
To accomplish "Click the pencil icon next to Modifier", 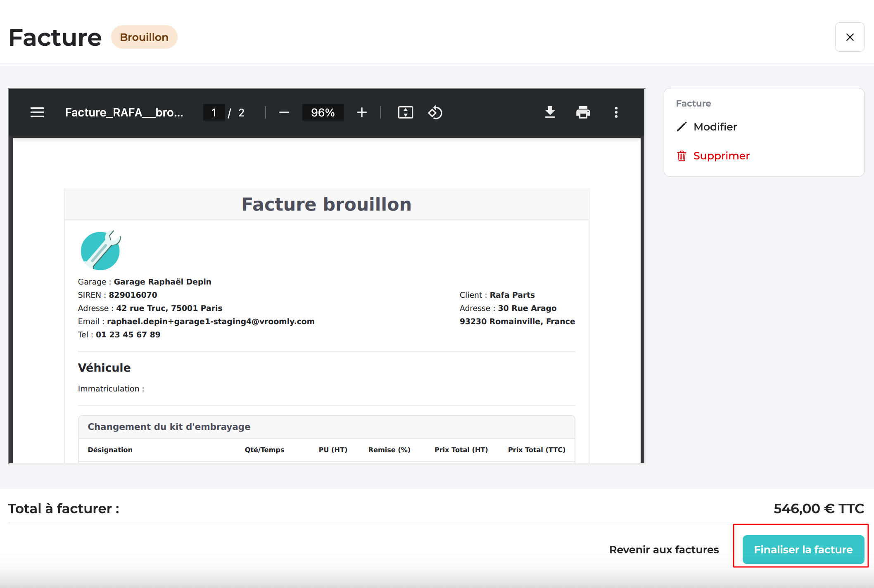I will point(682,127).
